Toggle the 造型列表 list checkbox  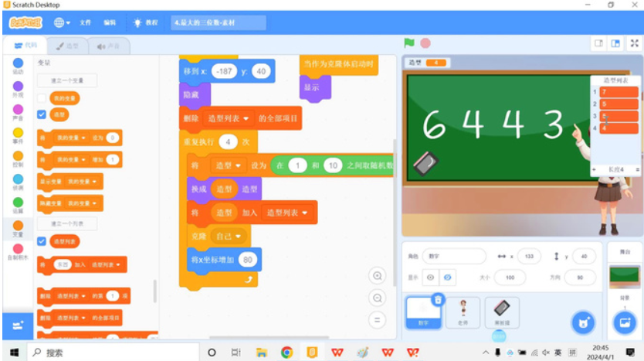click(x=42, y=241)
